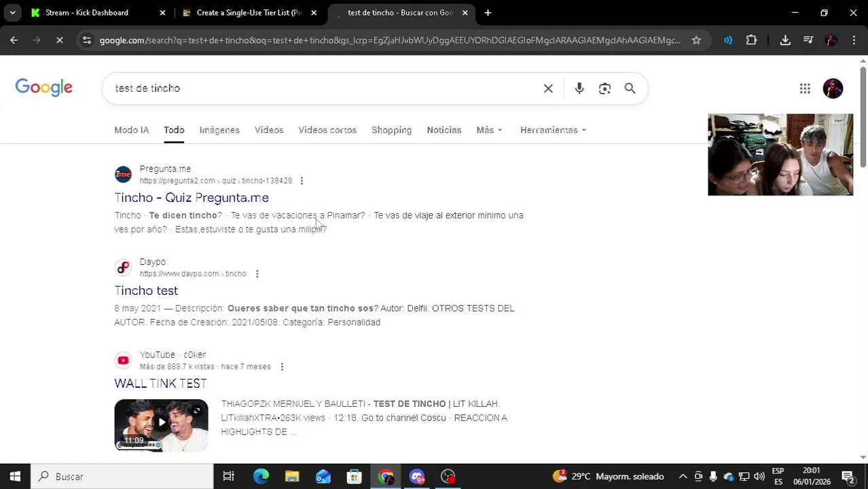Open media controls icon in Chrome toolbar
Viewport: 868px width, 489px height.
(x=808, y=40)
